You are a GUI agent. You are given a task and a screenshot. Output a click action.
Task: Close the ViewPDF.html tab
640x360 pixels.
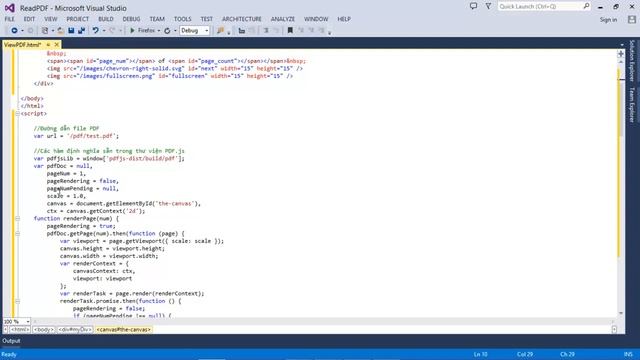point(57,44)
